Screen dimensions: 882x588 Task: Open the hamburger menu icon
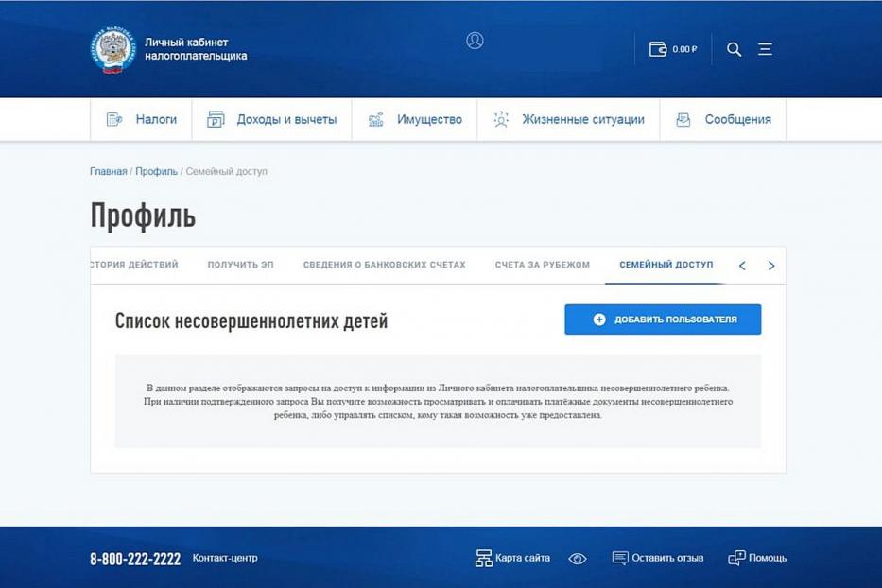(x=765, y=49)
